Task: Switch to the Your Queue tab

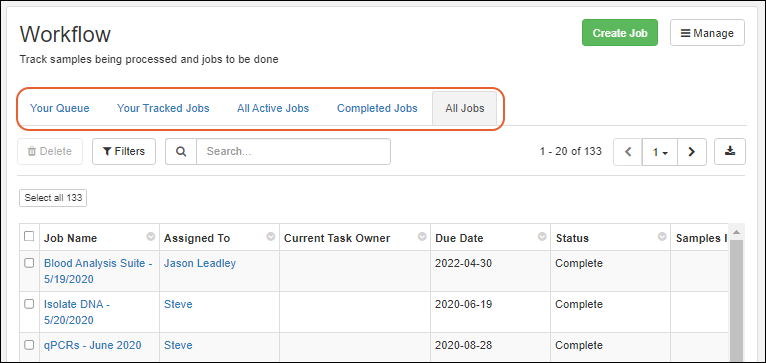Action: pos(60,108)
